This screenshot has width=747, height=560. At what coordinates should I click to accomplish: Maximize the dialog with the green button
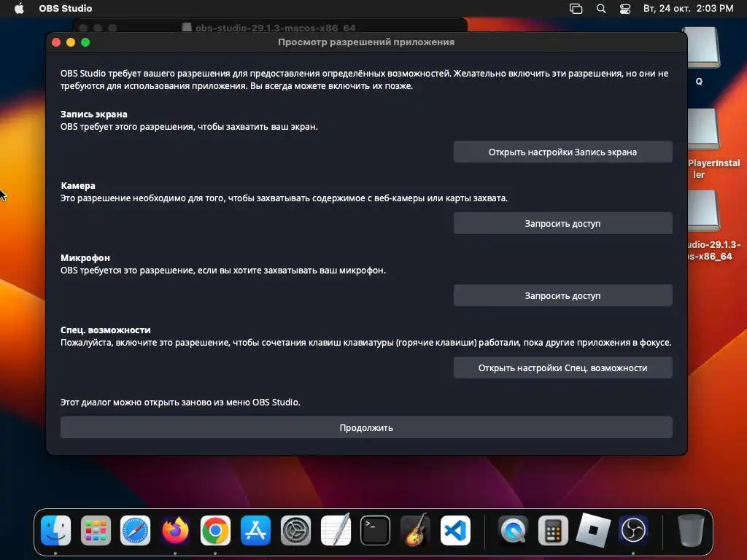coord(85,42)
